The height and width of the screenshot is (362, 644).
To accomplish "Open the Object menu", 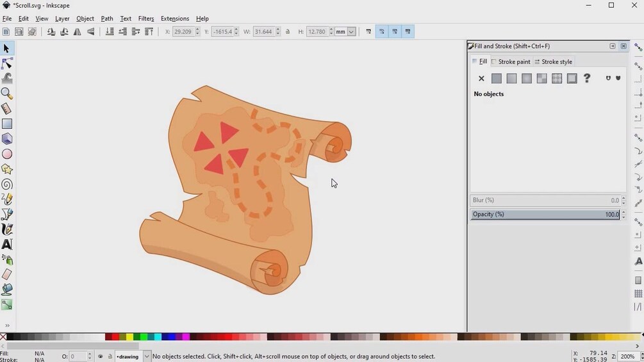I will coord(85,19).
